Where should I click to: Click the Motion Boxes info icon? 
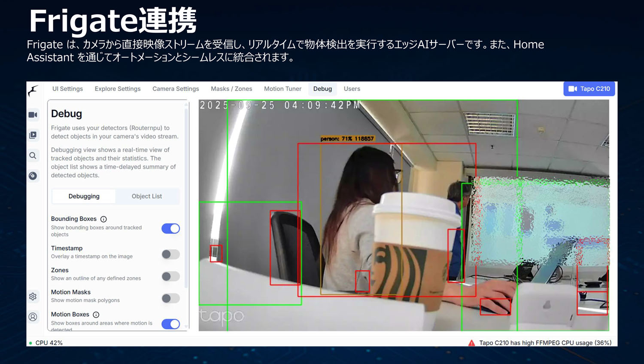[x=96, y=315]
